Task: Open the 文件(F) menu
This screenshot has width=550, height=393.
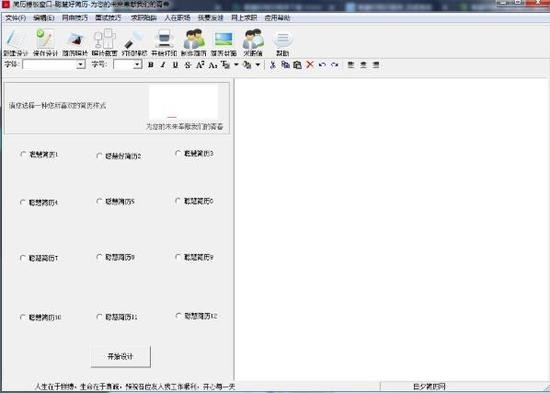Action: [x=16, y=18]
